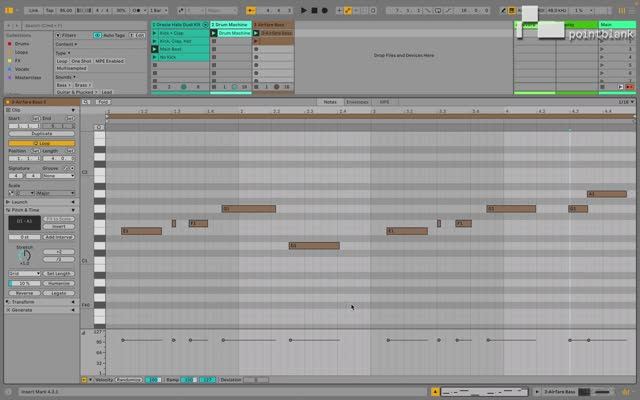Viewport: 640px width, 400px height.
Task: Launch the Main Beat clip
Action: pos(155,49)
